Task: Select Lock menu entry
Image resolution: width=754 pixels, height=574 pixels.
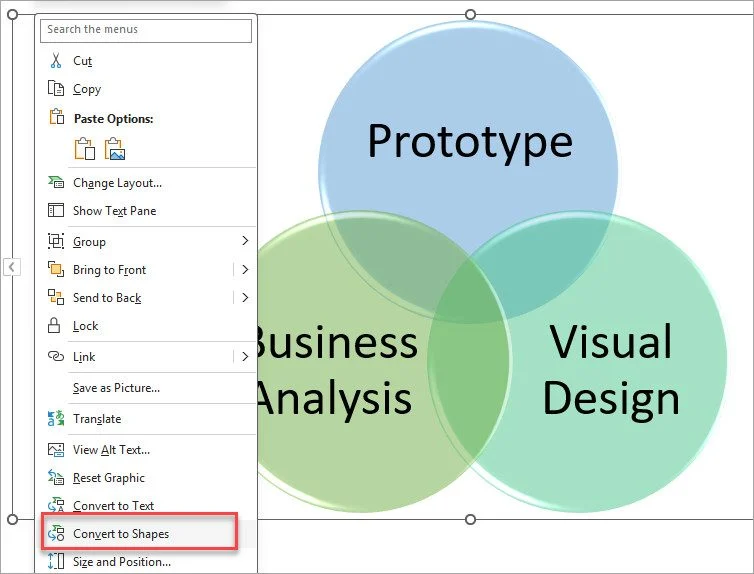Action: pyautogui.click(x=146, y=326)
